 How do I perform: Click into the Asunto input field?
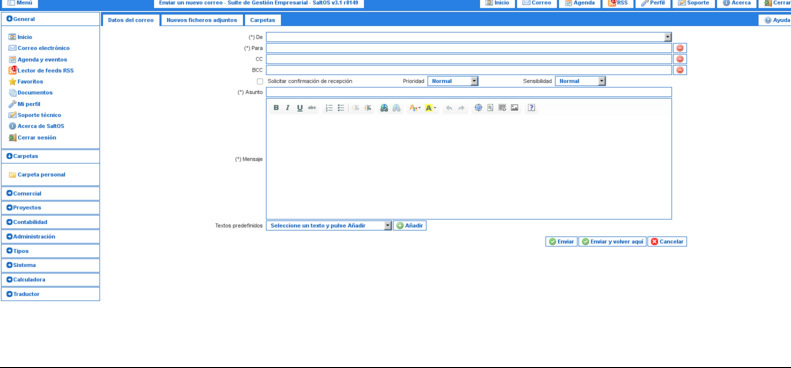pos(469,92)
